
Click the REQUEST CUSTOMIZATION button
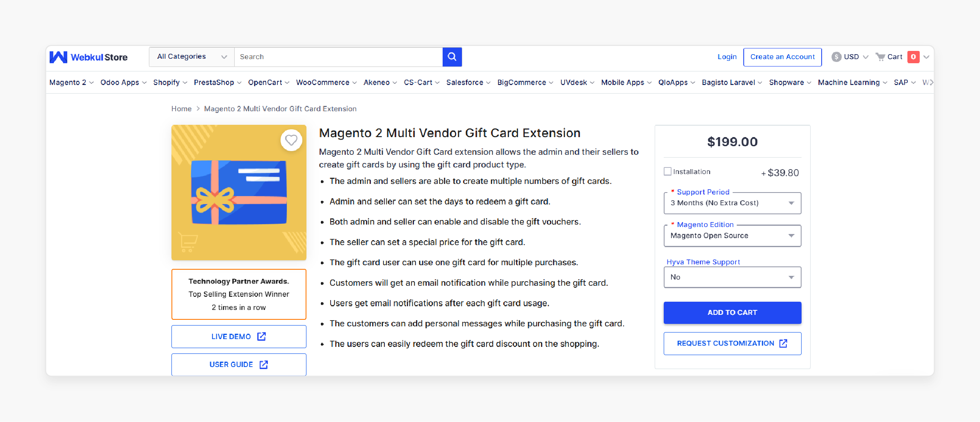(x=732, y=344)
